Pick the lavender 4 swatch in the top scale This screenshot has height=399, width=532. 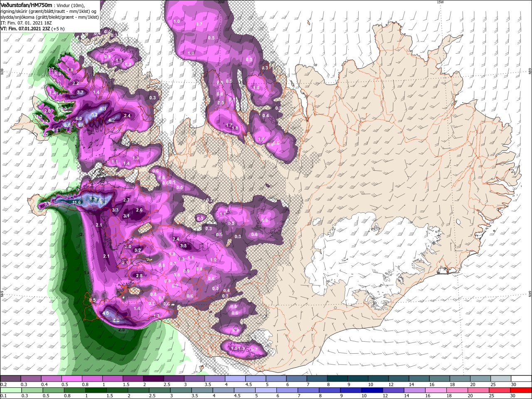pyautogui.click(x=234, y=379)
